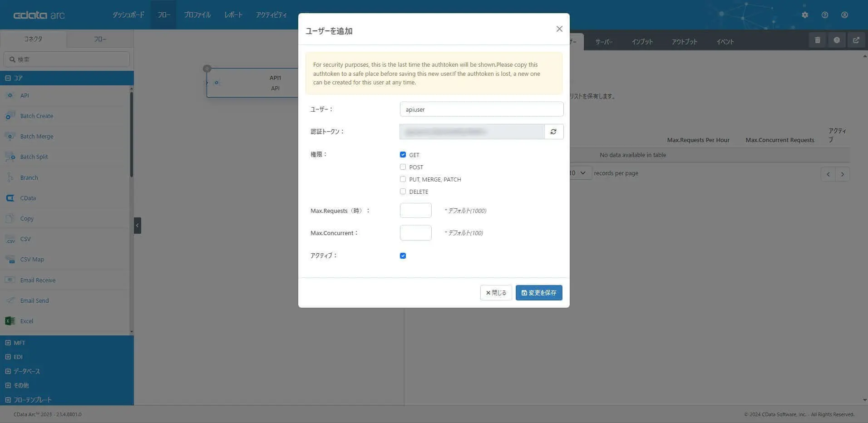Open user account icon in header
The image size is (868, 423).
(844, 15)
